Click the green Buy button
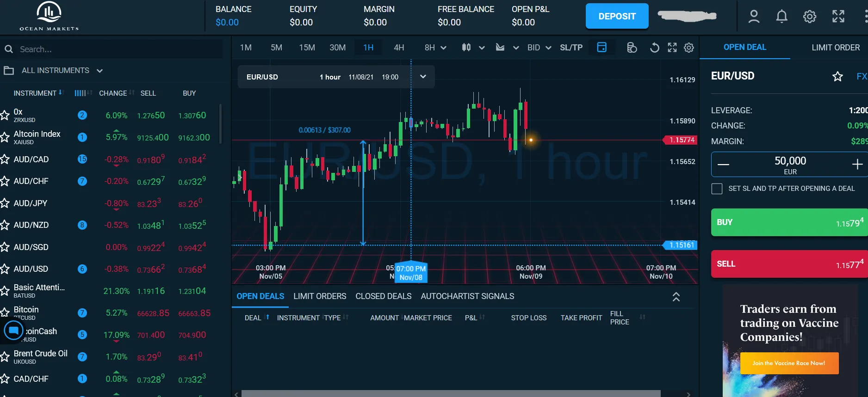This screenshot has width=868, height=397. (x=789, y=222)
